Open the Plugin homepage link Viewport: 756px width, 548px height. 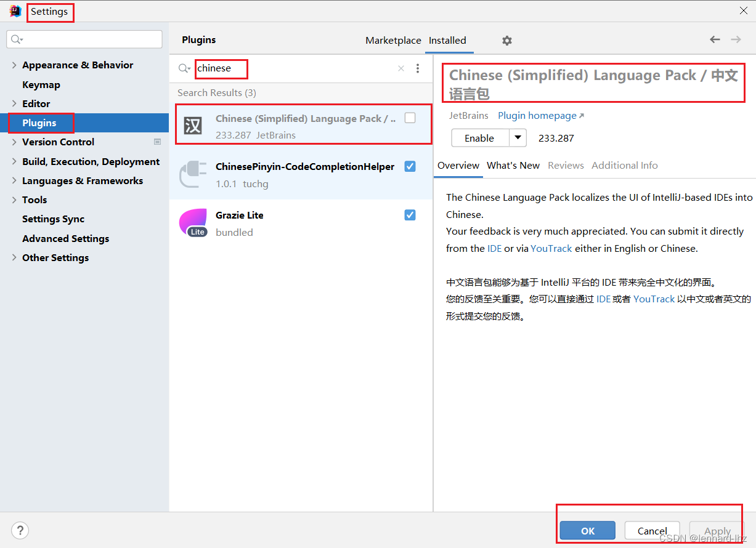point(540,115)
